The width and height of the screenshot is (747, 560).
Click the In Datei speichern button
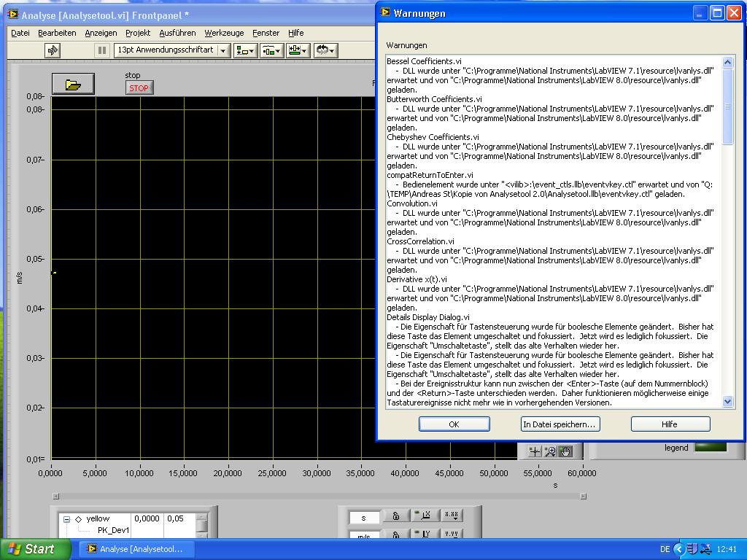pos(560,424)
